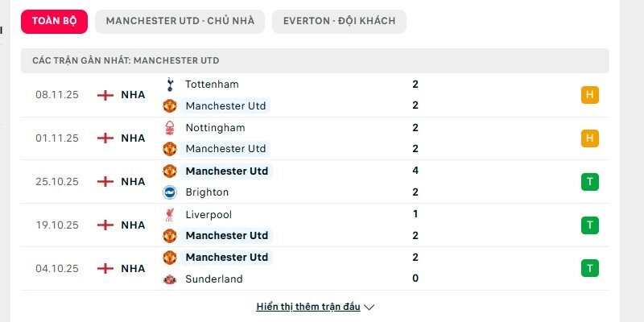Select the Toàn Bộ tab
This screenshot has width=644, height=322.
pos(54,21)
